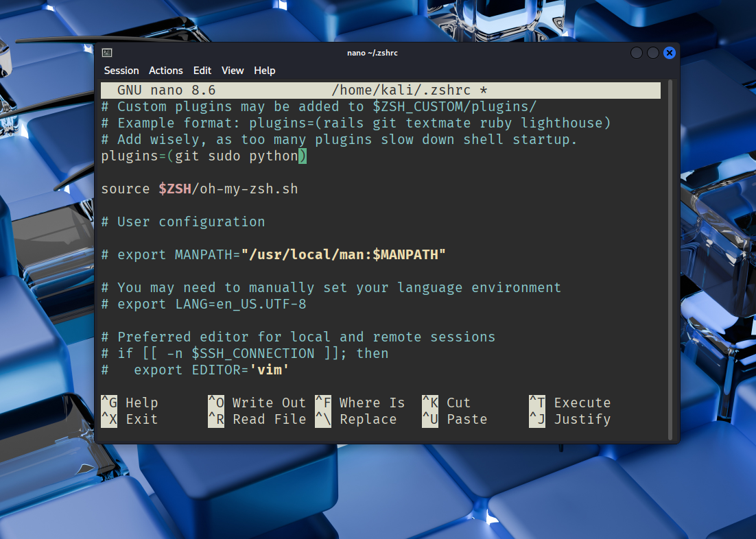Click the 'nano ~/.zshrc' window title
756x539 pixels.
tap(373, 53)
